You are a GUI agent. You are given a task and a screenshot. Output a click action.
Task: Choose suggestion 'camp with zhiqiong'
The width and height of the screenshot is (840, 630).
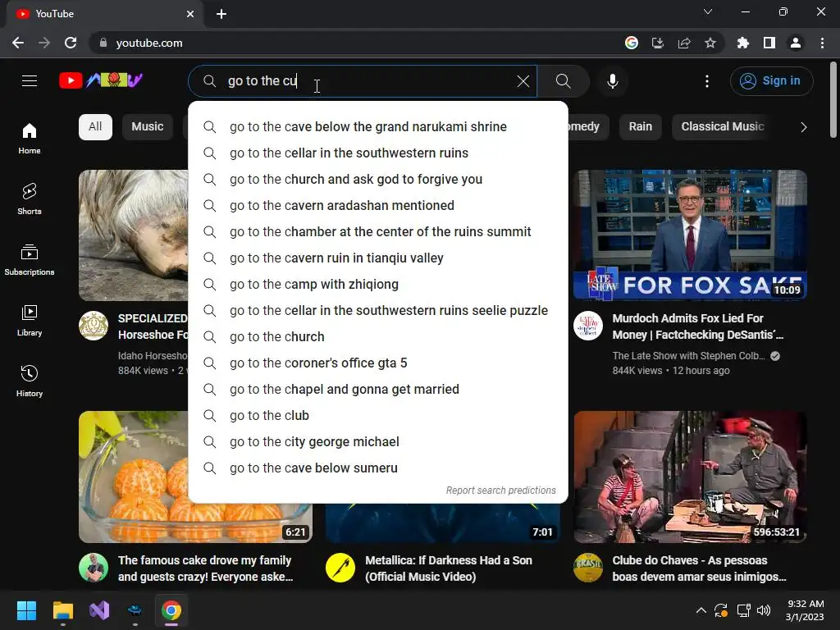tap(378, 285)
